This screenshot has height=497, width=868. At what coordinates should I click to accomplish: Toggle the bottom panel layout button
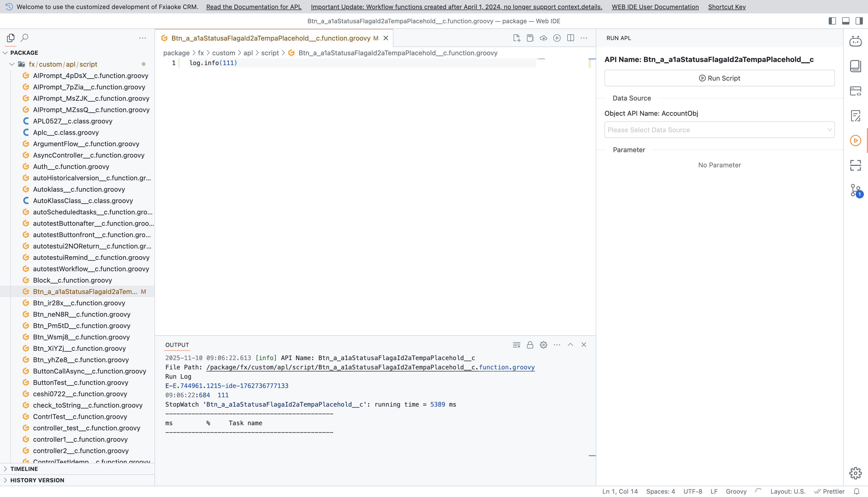coord(846,21)
